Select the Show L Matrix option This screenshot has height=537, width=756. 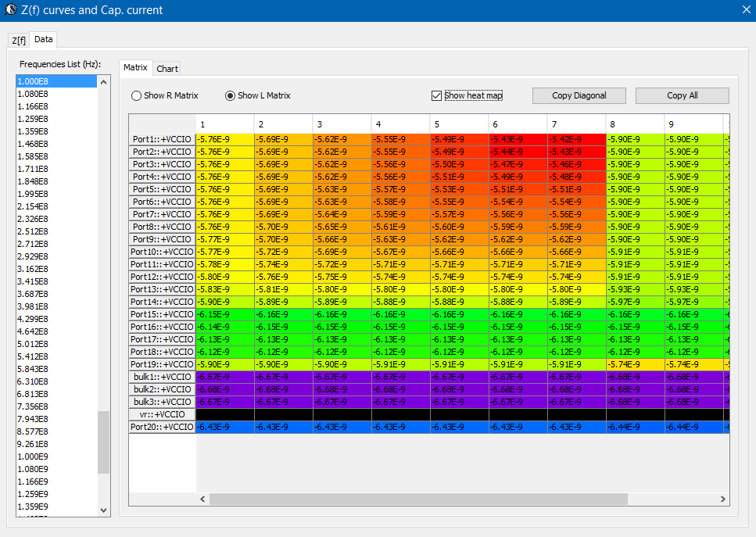point(230,95)
